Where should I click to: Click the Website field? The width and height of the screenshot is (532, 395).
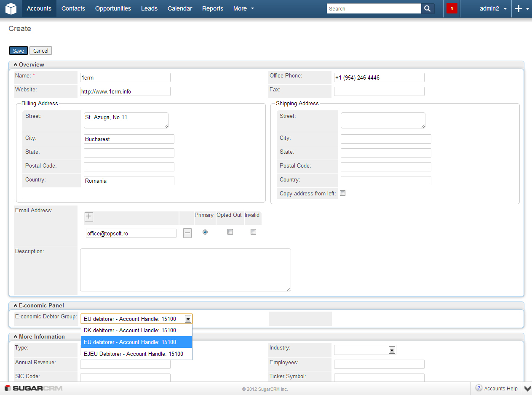[125, 91]
